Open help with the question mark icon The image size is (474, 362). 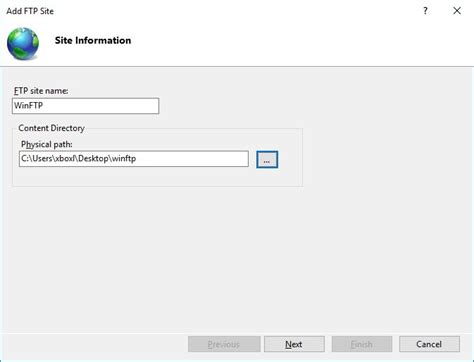point(425,11)
